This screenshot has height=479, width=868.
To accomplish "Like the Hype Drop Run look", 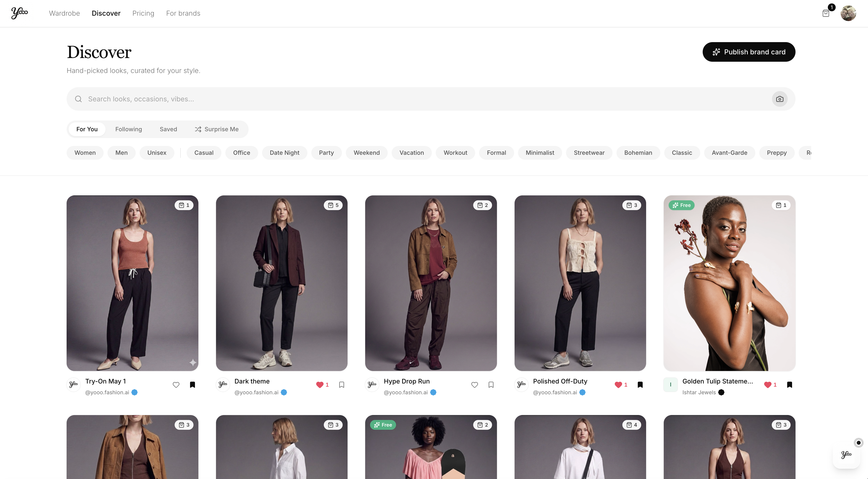I will point(474,385).
